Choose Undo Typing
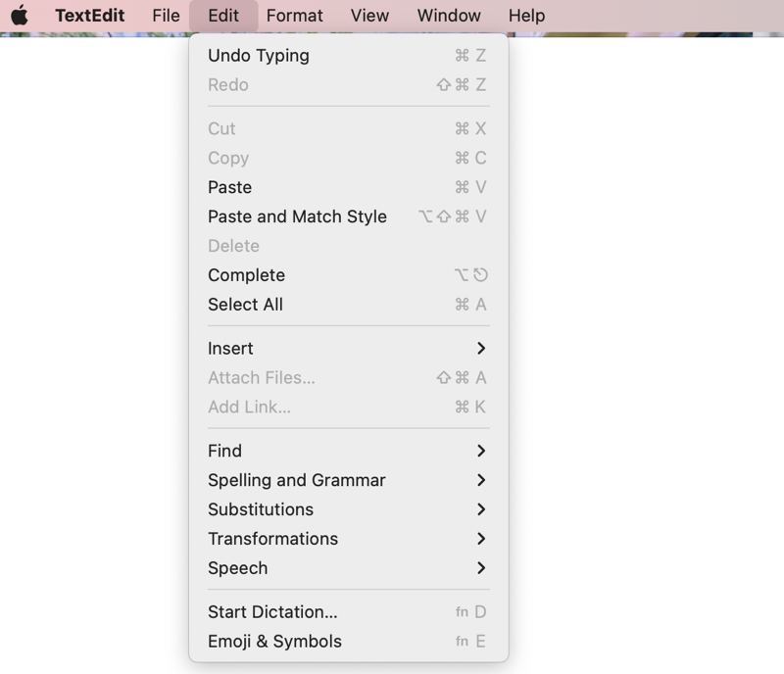784x674 pixels. pyautogui.click(x=259, y=56)
